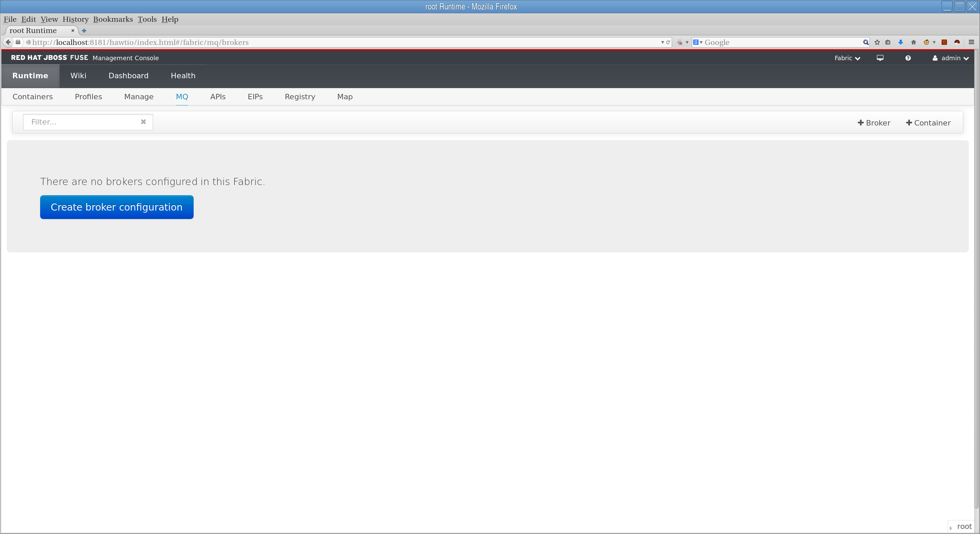Open the admin user dropdown
The height and width of the screenshot is (534, 980).
pyautogui.click(x=950, y=58)
